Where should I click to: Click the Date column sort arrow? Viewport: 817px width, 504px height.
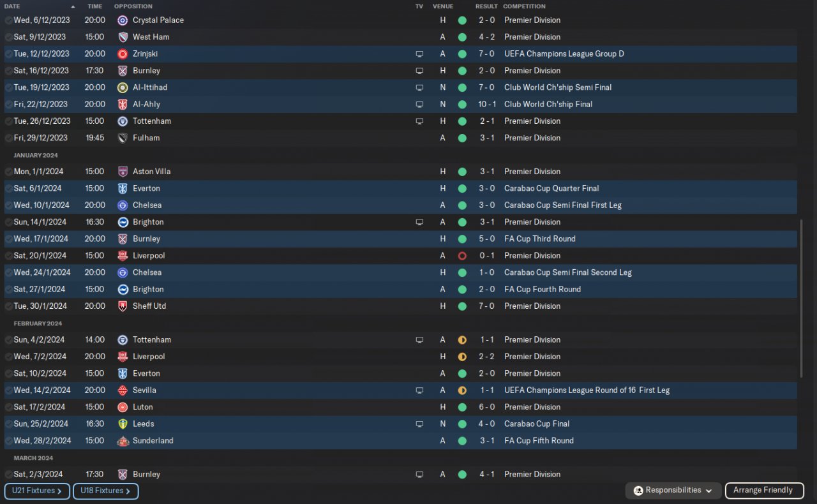point(73,6)
